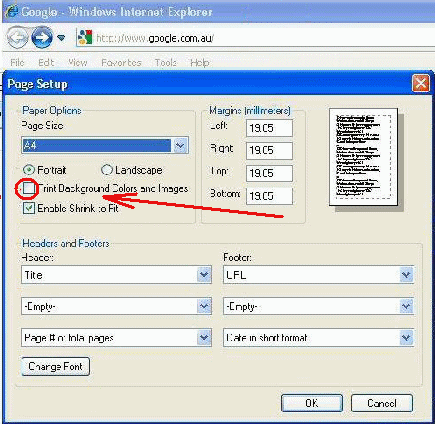Click the Change Font button
Image resolution: width=435 pixels, height=424 pixels.
[x=56, y=367]
